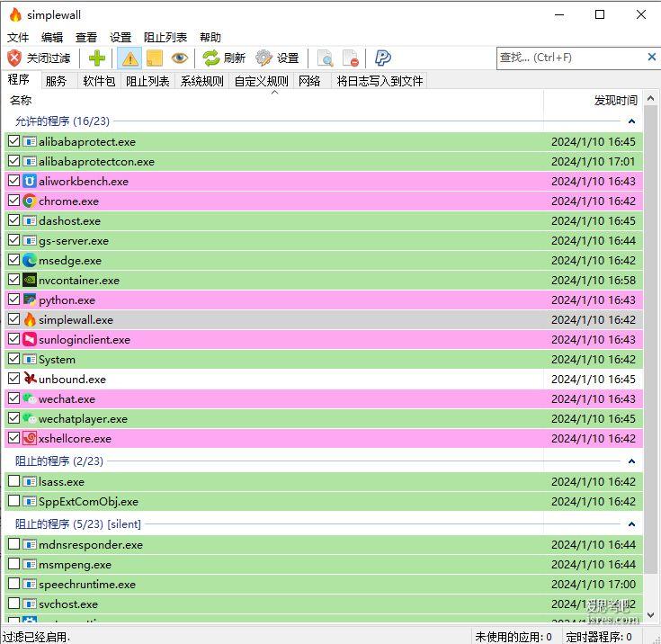Click the vertical scrollbar down arrow
The height and width of the screenshot is (644, 661).
(650, 615)
